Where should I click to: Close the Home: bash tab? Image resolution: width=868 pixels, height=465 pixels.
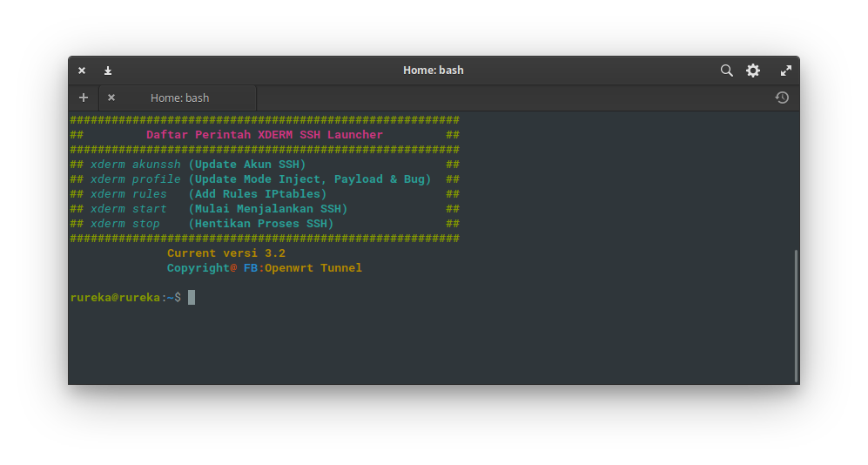[111, 98]
